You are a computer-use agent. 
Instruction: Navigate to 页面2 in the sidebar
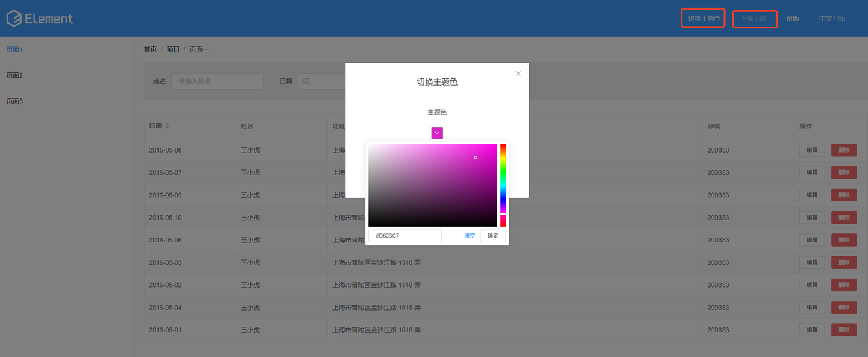click(x=13, y=75)
